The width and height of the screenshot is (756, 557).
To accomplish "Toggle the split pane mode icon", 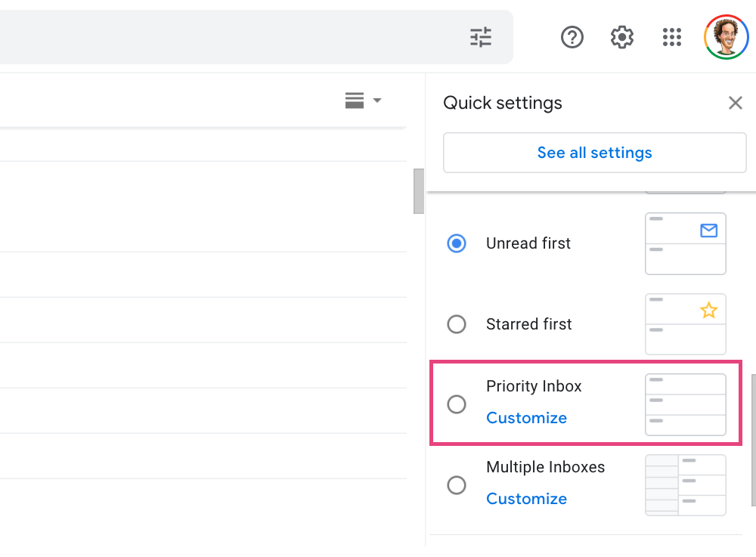I will tap(355, 101).
